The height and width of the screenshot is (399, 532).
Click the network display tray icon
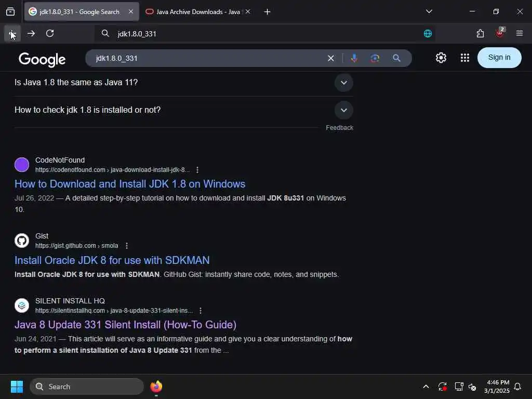pos(459,387)
